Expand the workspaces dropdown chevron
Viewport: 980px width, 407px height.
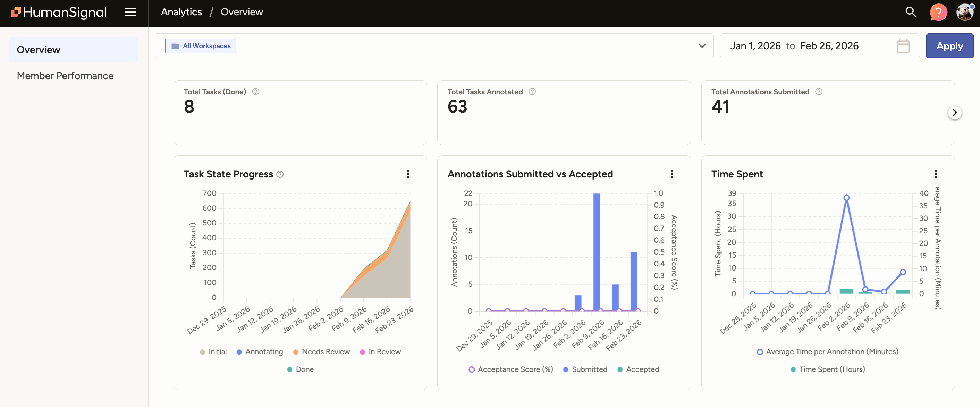coord(702,46)
